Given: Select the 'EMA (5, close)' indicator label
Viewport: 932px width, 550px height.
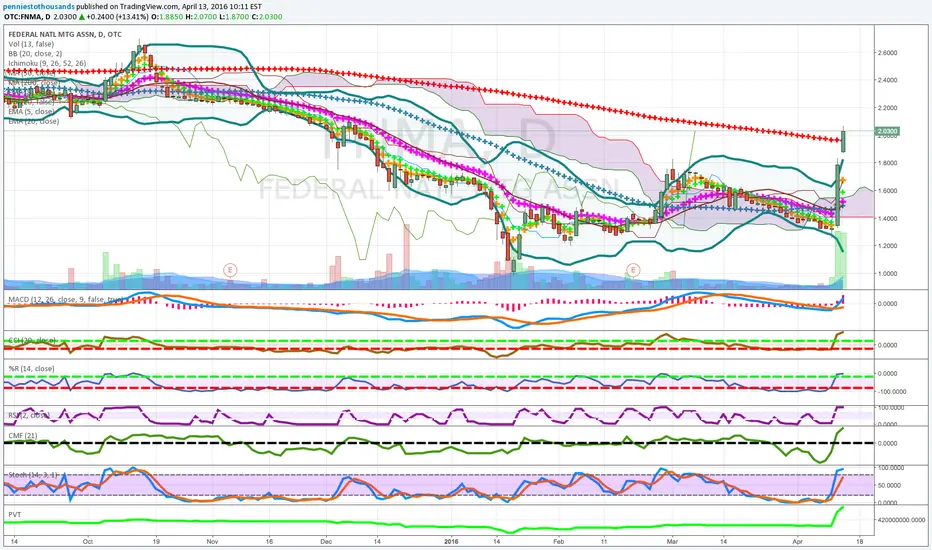Looking at the screenshot, I should [x=31, y=111].
